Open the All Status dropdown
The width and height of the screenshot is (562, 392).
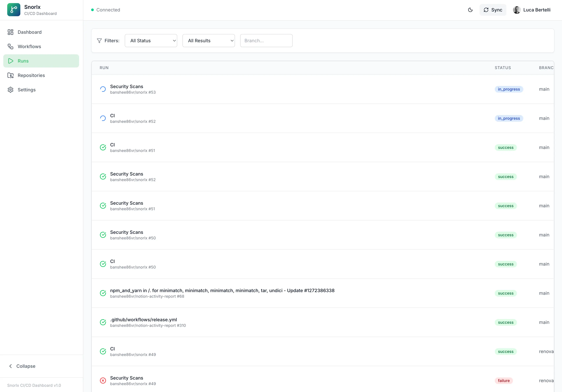coord(151,41)
